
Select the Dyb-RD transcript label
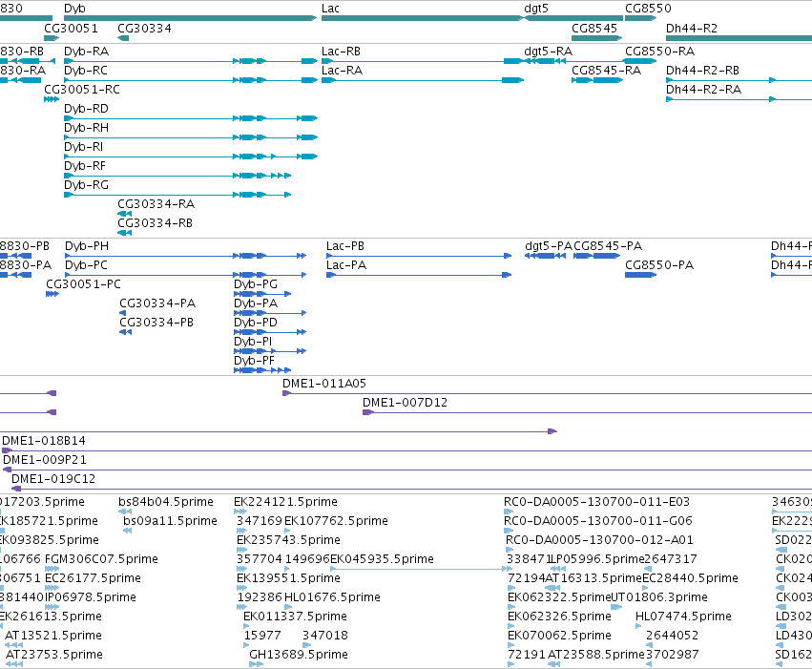[x=86, y=109]
